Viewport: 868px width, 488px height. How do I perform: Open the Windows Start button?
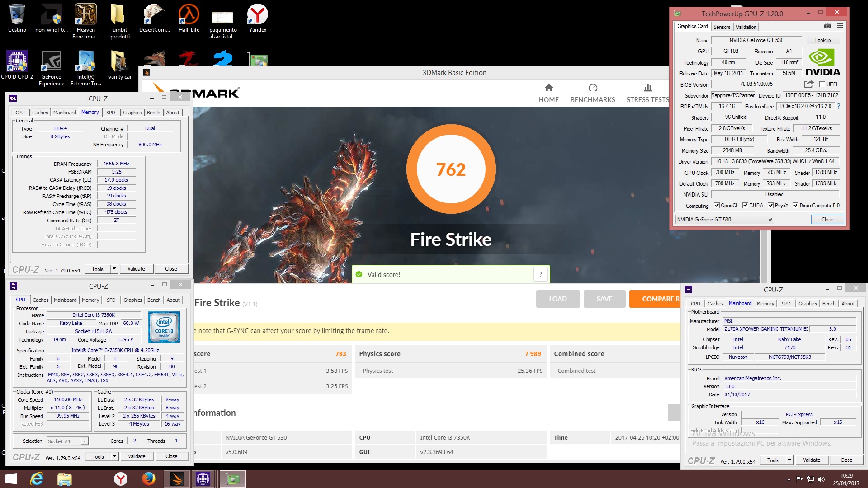pyautogui.click(x=10, y=479)
